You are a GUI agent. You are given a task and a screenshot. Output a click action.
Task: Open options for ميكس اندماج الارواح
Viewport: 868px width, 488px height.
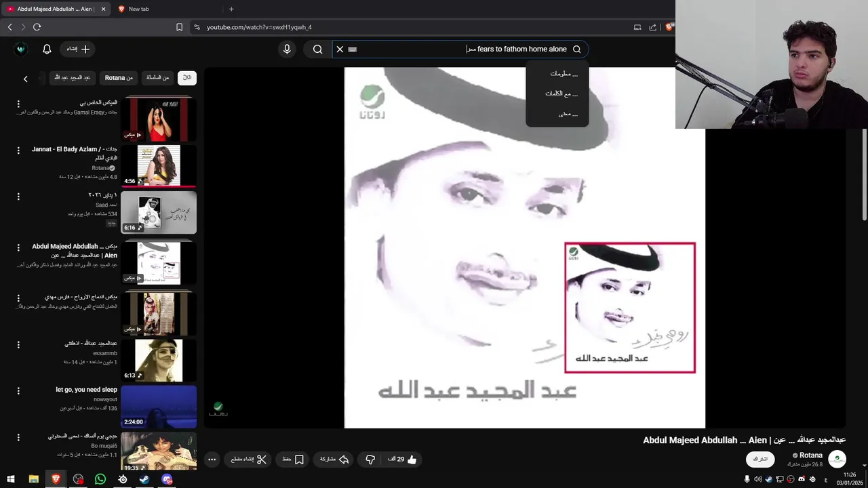point(18,298)
